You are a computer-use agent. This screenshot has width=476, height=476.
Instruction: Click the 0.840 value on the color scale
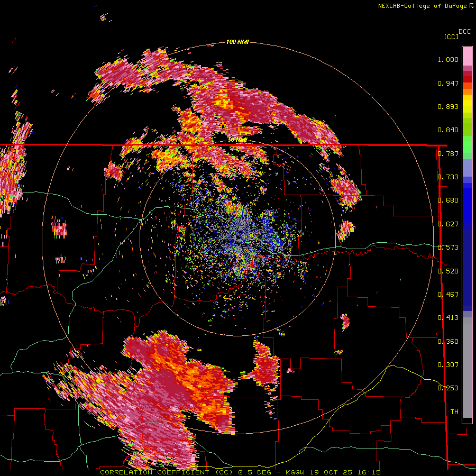tap(448, 130)
